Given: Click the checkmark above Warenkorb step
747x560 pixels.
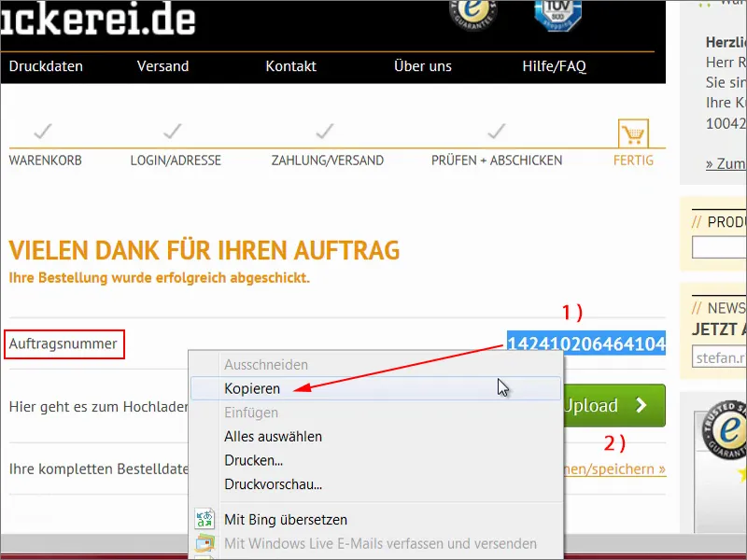Looking at the screenshot, I should 43,131.
